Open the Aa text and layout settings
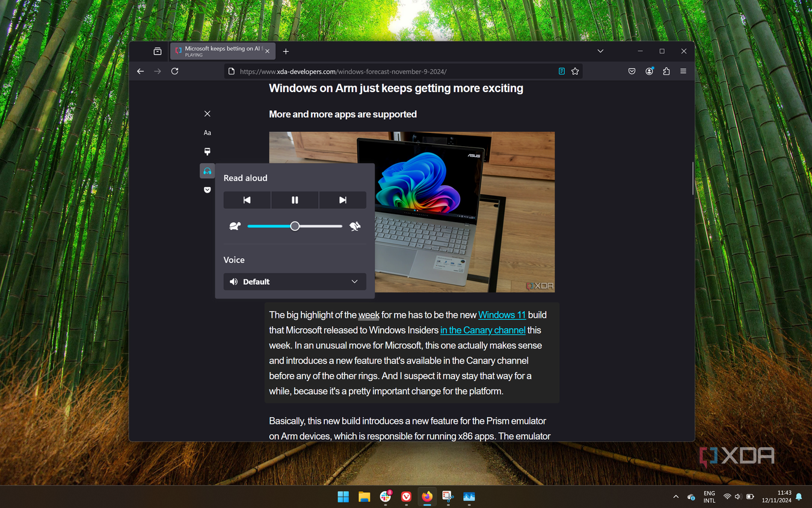 [207, 132]
